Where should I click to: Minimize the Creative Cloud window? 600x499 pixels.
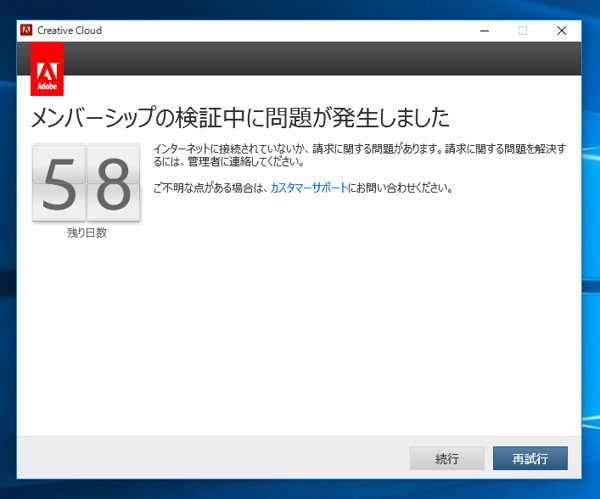(x=484, y=31)
